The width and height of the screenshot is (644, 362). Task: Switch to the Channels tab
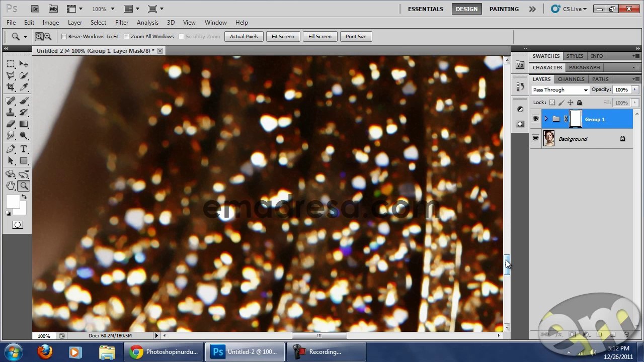[x=571, y=79]
